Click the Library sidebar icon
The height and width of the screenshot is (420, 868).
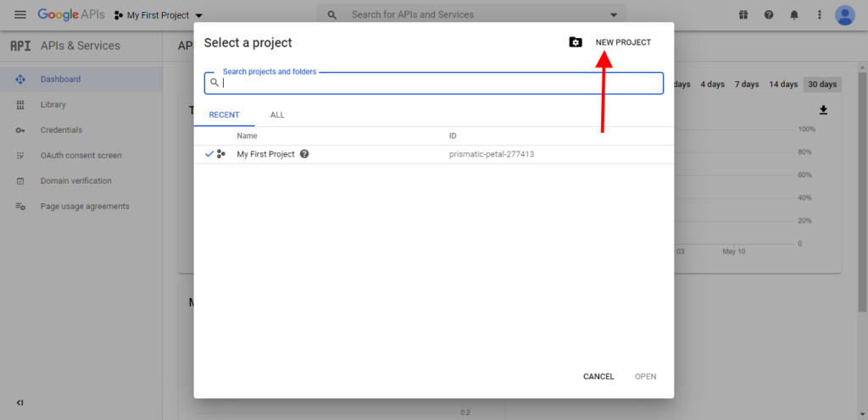pyautogui.click(x=20, y=105)
